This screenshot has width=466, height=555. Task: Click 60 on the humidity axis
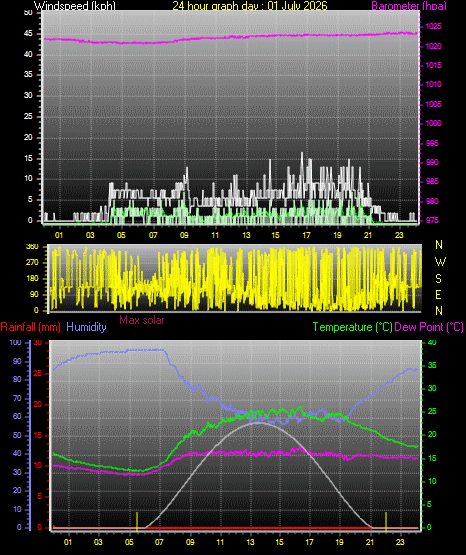(17, 417)
